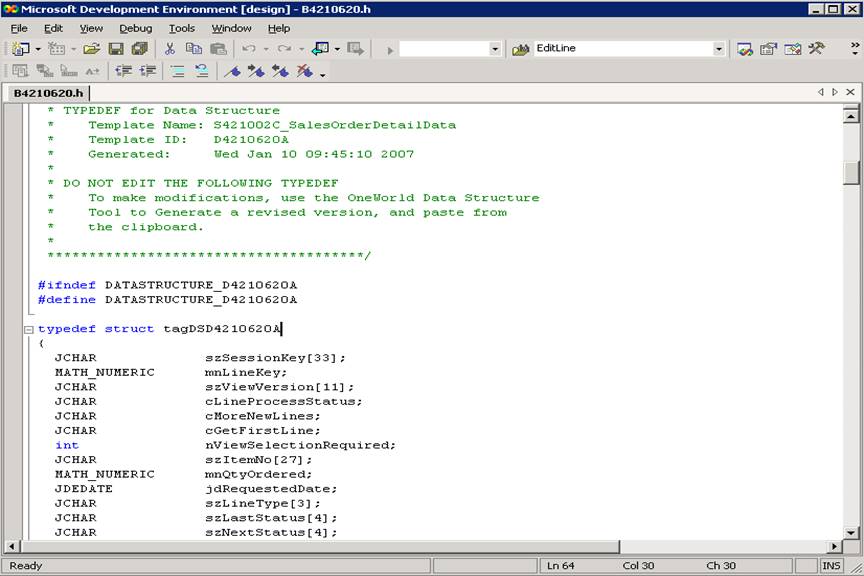Click the szSessionKey[33] code line
This screenshot has height=576, width=864.
pos(200,358)
